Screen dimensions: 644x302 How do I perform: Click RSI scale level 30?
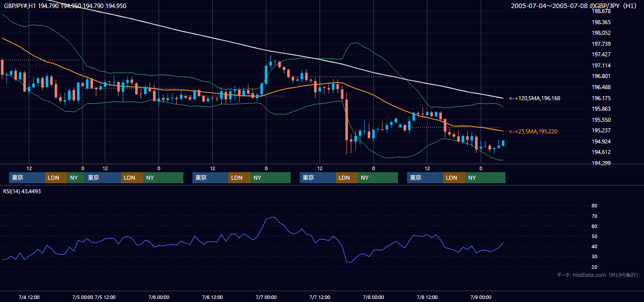pyautogui.click(x=594, y=257)
